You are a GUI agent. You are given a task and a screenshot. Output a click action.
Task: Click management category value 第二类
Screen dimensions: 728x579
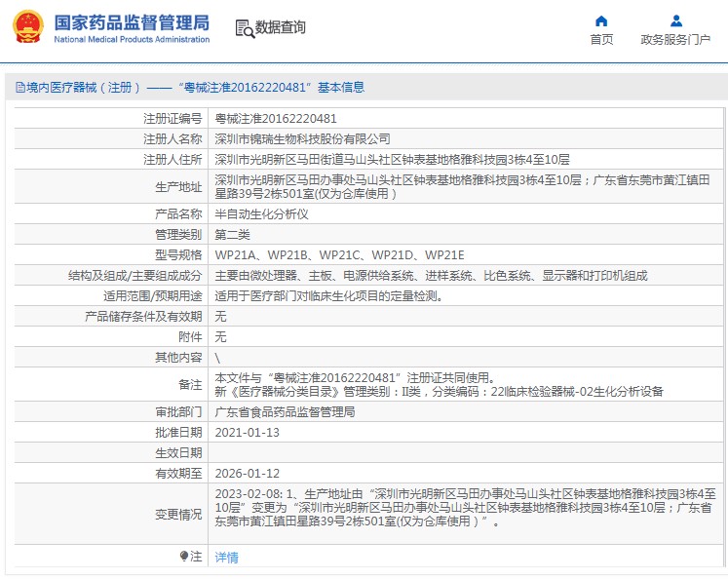(x=232, y=235)
